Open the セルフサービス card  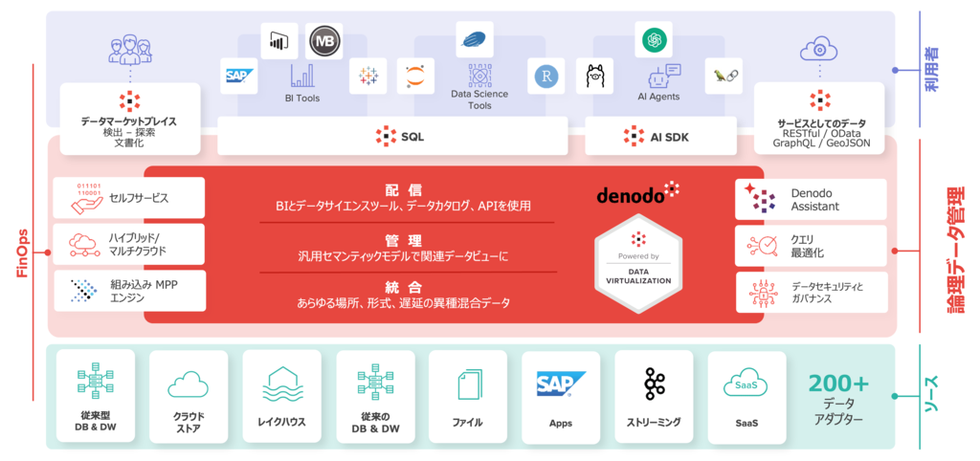tap(129, 198)
